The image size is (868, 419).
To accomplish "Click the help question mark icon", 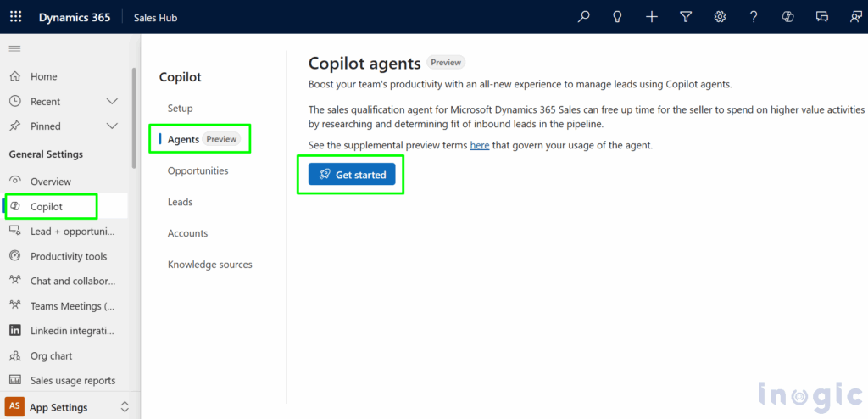I will click(x=754, y=17).
